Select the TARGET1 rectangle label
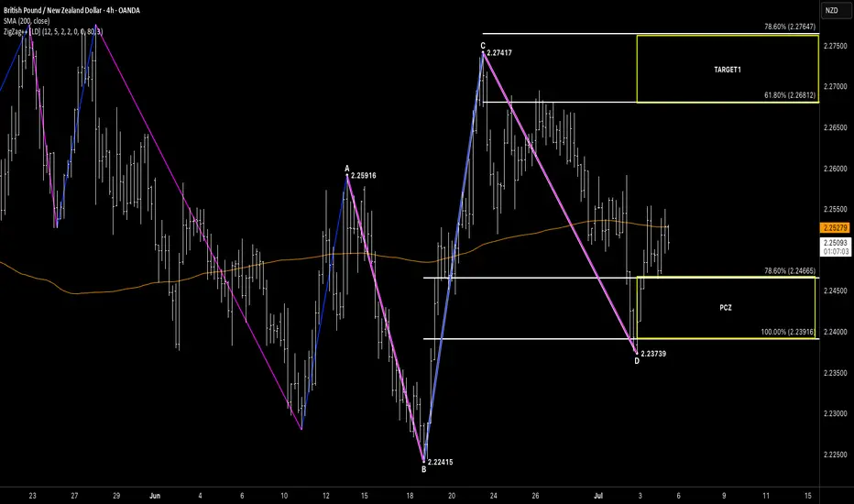Image resolution: width=854 pixels, height=504 pixels. click(728, 70)
